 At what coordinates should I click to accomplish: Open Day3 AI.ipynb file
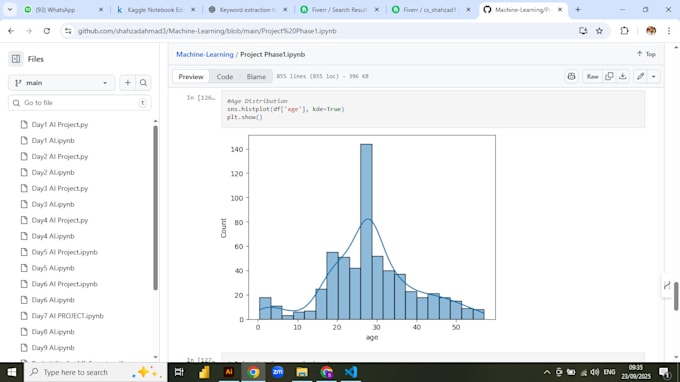[x=53, y=204]
